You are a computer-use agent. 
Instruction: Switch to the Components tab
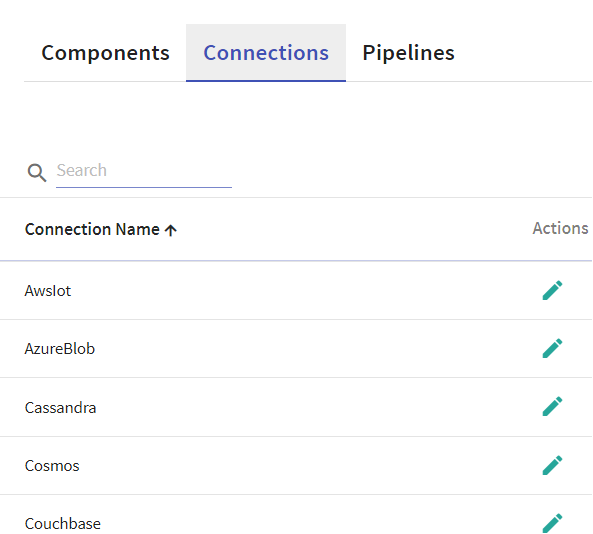105,53
